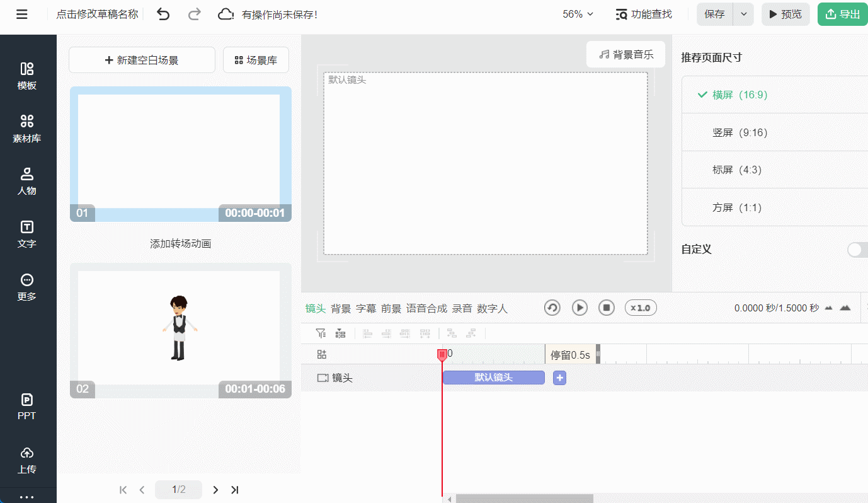Stop the timeline playback

click(x=607, y=308)
